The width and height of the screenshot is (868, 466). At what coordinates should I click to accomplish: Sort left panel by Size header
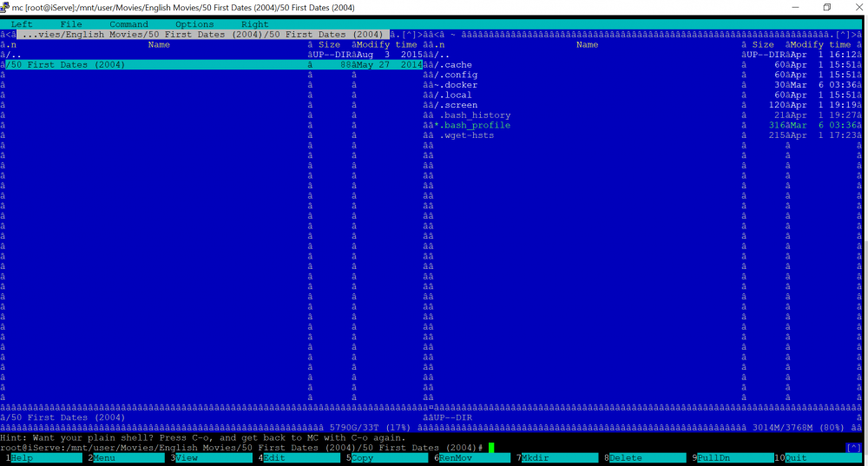(x=329, y=45)
